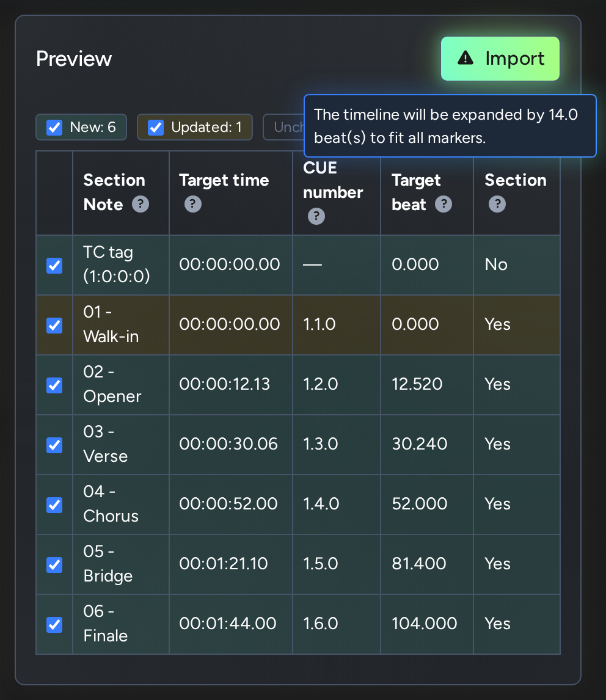Select the '02 - Opener' note cell
Image resolution: width=606 pixels, height=700 pixels.
[121, 384]
